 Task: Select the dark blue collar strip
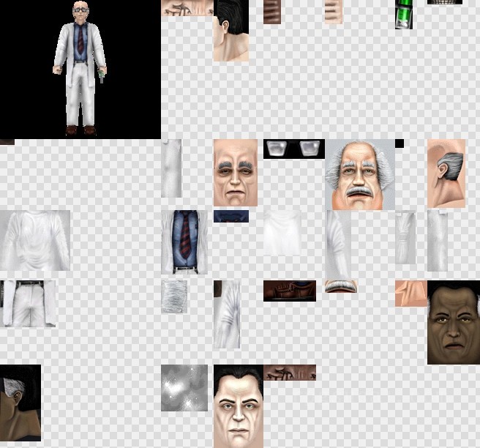coord(230,216)
